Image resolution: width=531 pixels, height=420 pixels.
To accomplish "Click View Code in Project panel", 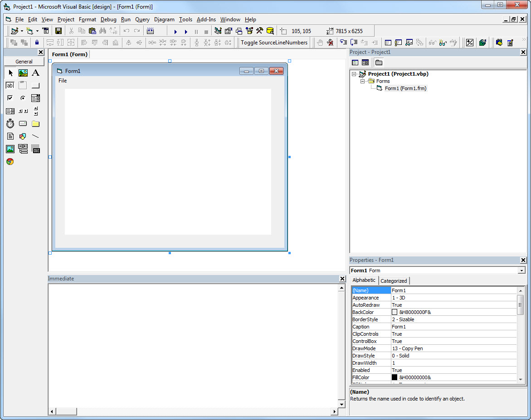I will 355,63.
